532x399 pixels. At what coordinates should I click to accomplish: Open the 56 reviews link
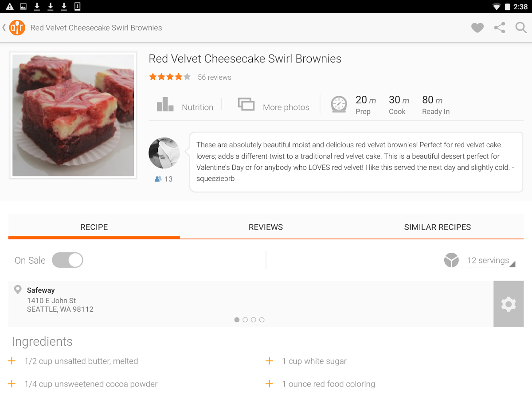pyautogui.click(x=215, y=77)
